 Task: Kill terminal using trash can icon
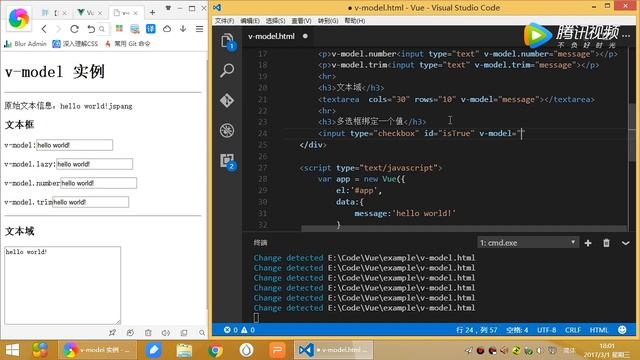[607, 243]
